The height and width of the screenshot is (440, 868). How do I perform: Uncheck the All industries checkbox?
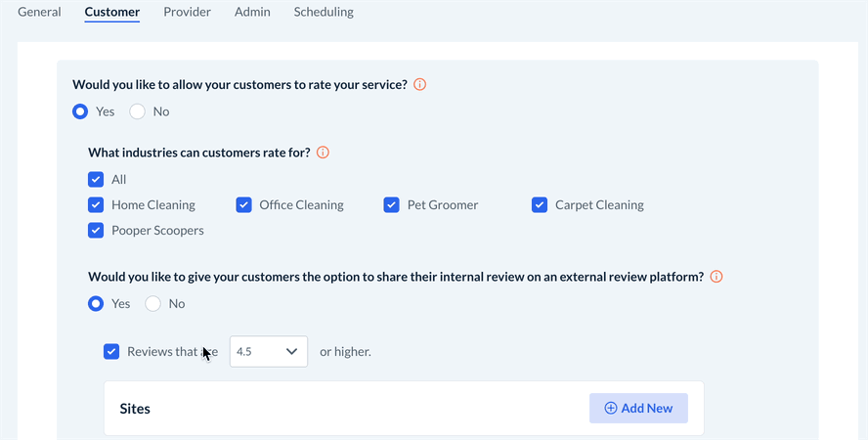click(x=96, y=180)
